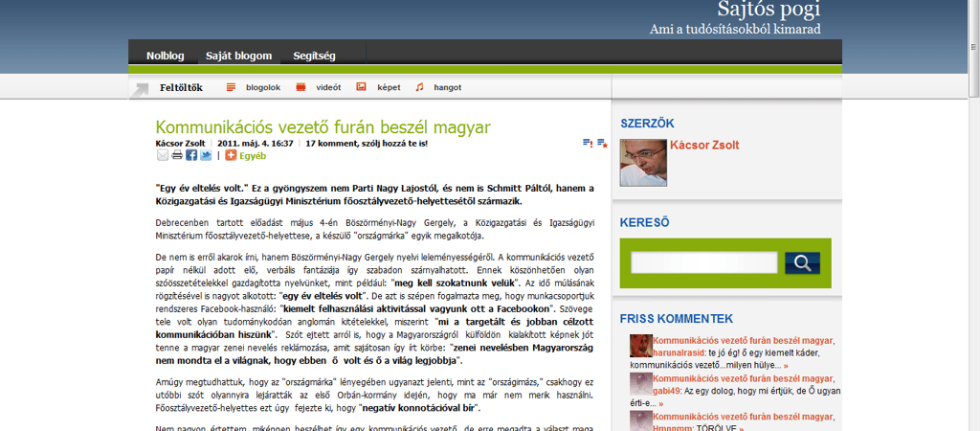
Task: Click the list icon with red star
Action: 602,144
